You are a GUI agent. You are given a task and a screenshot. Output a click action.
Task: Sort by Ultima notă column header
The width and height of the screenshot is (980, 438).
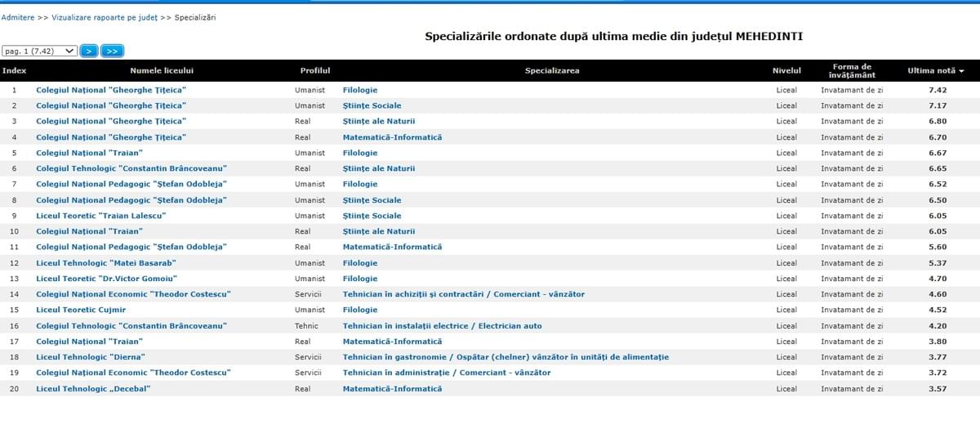tap(936, 70)
